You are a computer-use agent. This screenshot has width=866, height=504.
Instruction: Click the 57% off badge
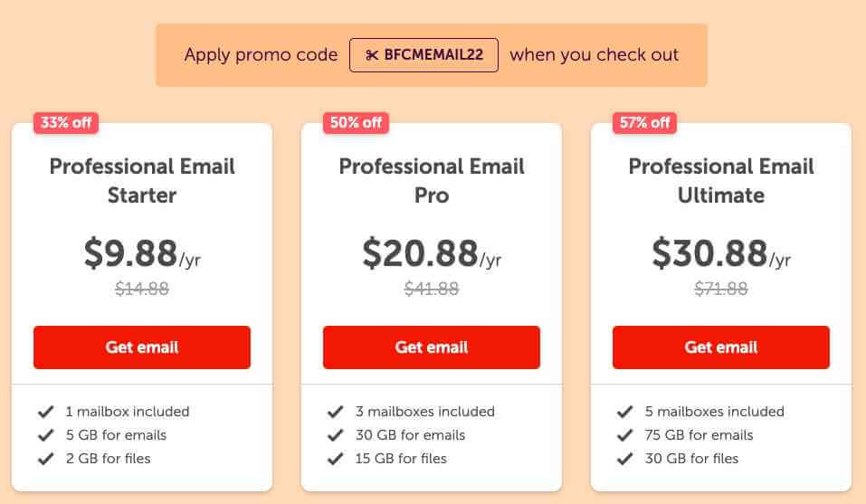(x=644, y=122)
